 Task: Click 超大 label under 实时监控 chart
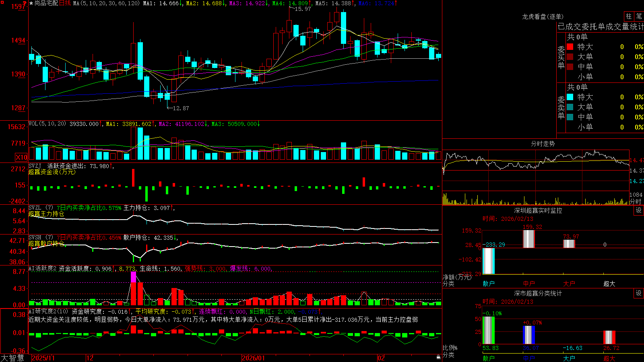609,284
